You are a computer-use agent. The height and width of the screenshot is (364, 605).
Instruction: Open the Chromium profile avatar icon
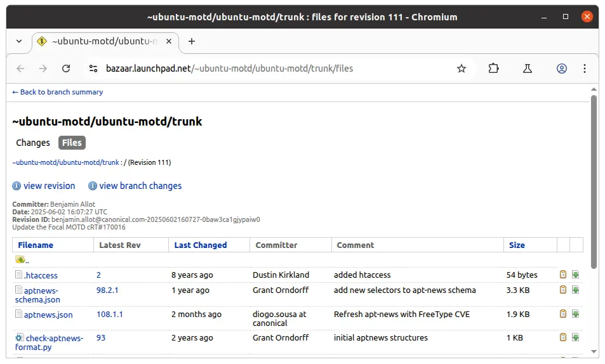pos(561,68)
